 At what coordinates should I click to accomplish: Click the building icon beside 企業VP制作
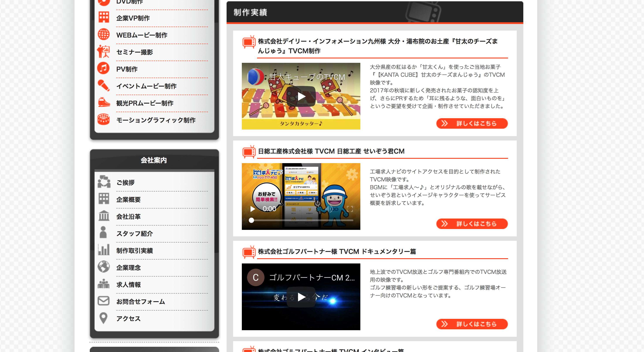pyautogui.click(x=103, y=17)
